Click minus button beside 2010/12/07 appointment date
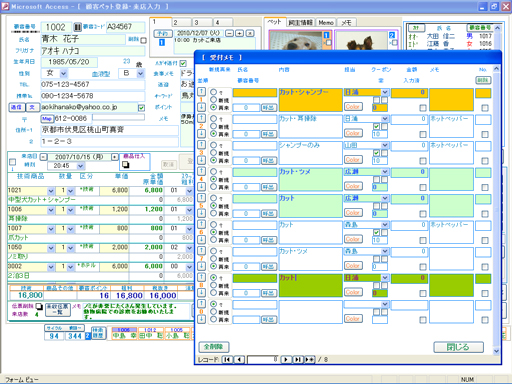Viewport: 512px width, 384px height. [229, 33]
